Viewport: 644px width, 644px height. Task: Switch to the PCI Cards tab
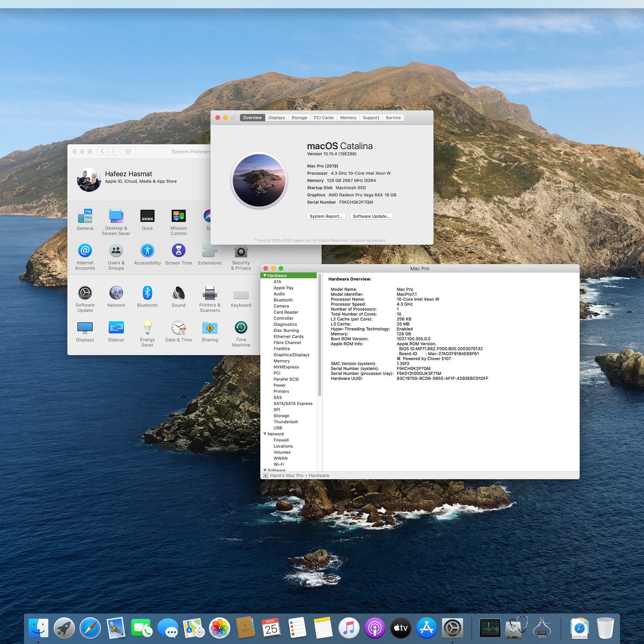coord(324,118)
